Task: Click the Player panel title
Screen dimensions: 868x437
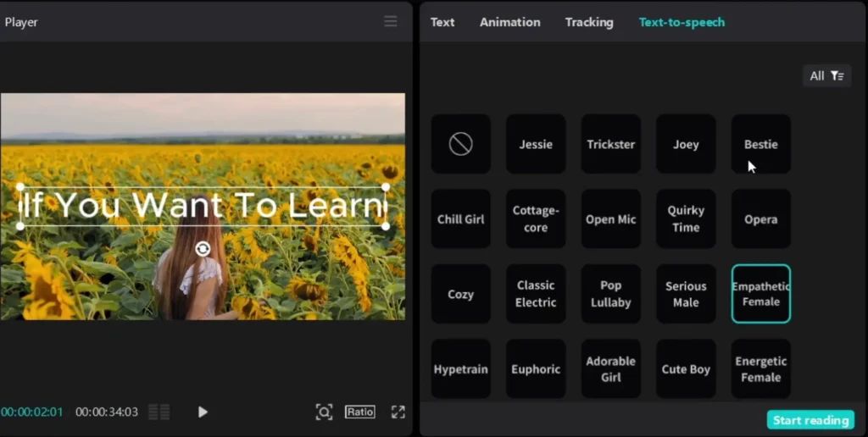Action: click(x=21, y=22)
